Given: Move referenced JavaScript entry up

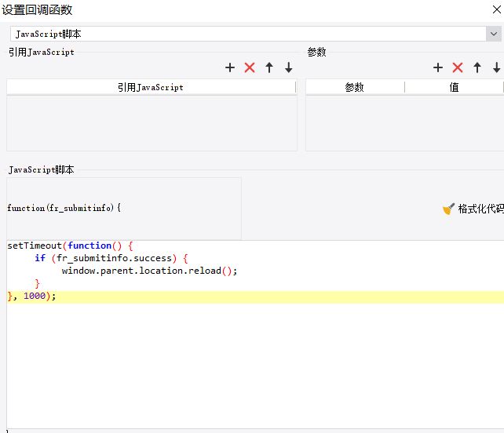Looking at the screenshot, I should [269, 67].
